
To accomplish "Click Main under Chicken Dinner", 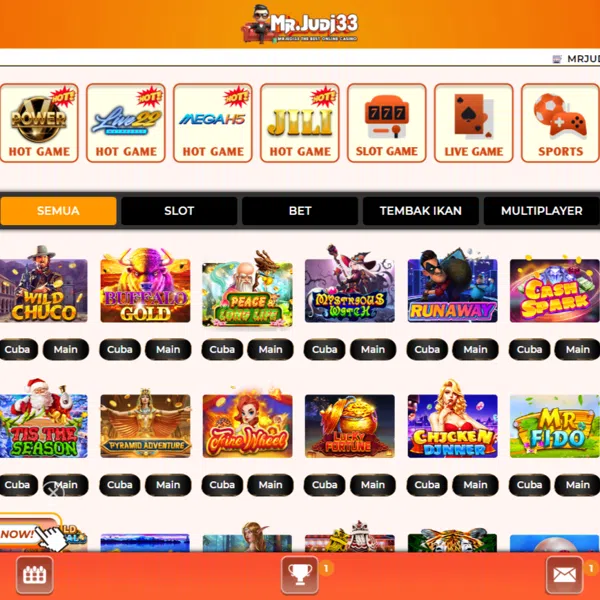I will click(x=475, y=485).
